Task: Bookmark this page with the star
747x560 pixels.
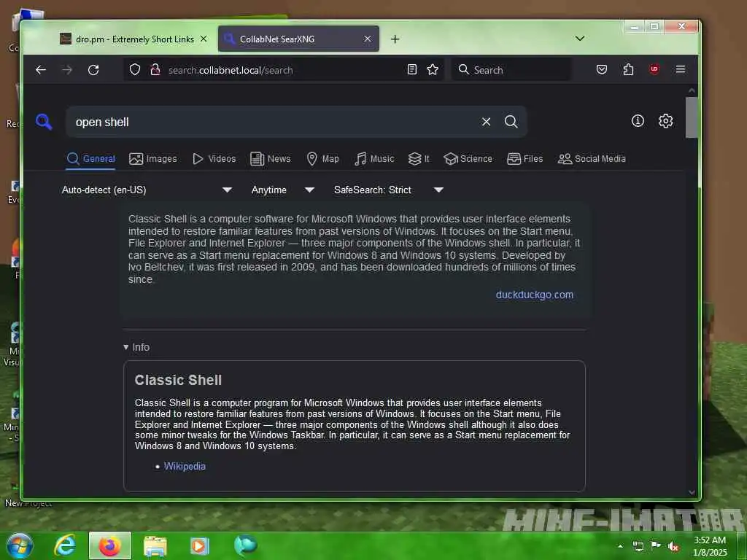Action: pos(433,69)
